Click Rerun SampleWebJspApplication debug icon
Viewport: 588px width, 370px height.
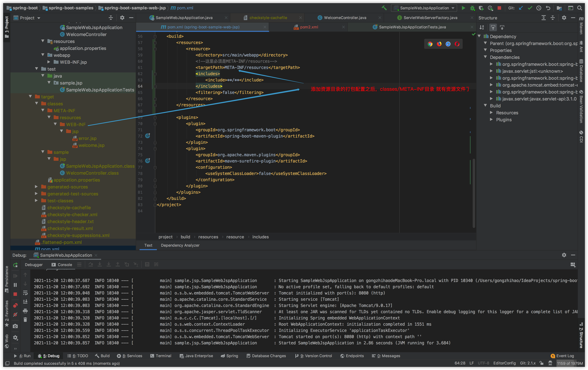[x=15, y=265]
